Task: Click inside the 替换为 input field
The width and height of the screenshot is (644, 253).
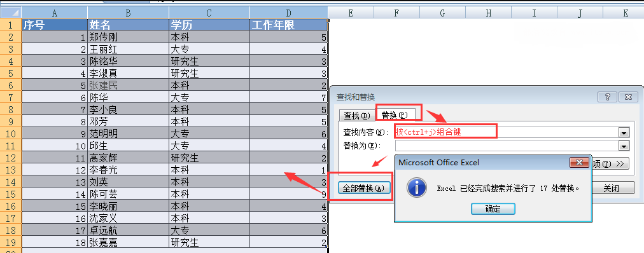Action: (507, 146)
